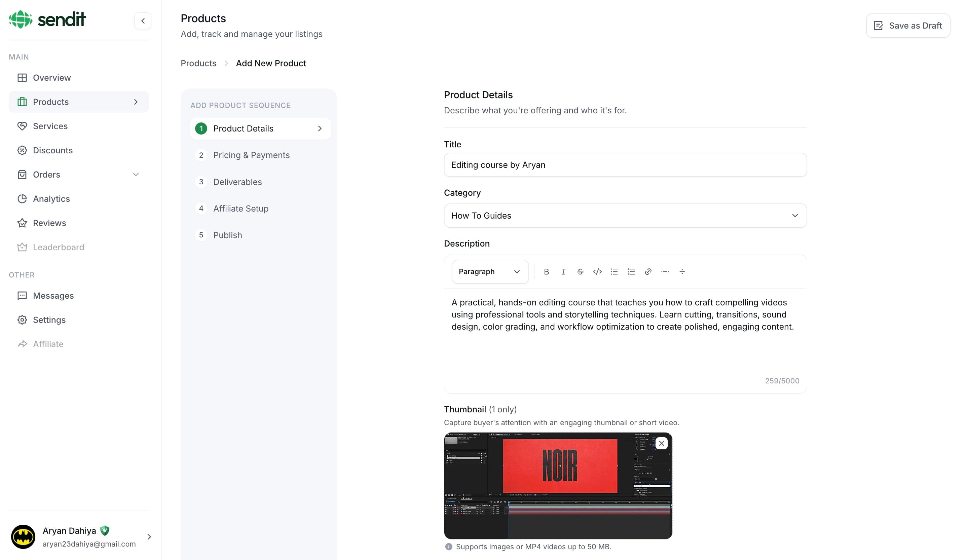Click the Save as Draft edit icon
Image resolution: width=967 pixels, height=560 pixels.
[x=878, y=26]
